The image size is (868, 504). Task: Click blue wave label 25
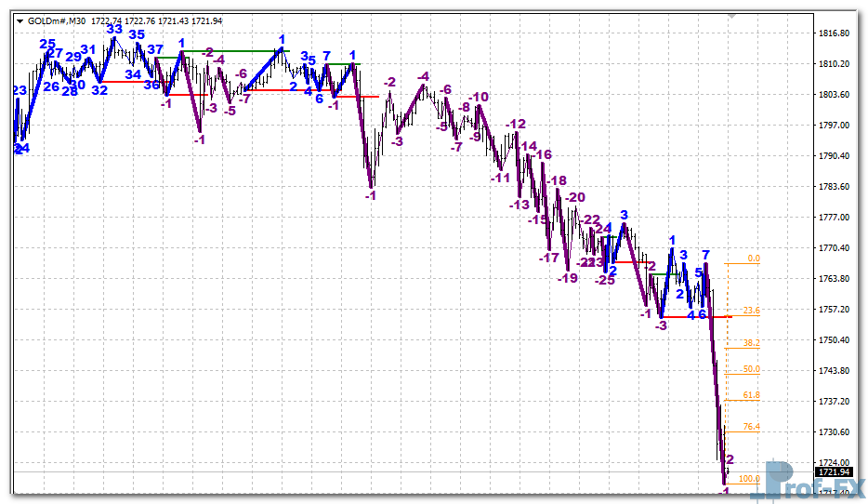(47, 44)
